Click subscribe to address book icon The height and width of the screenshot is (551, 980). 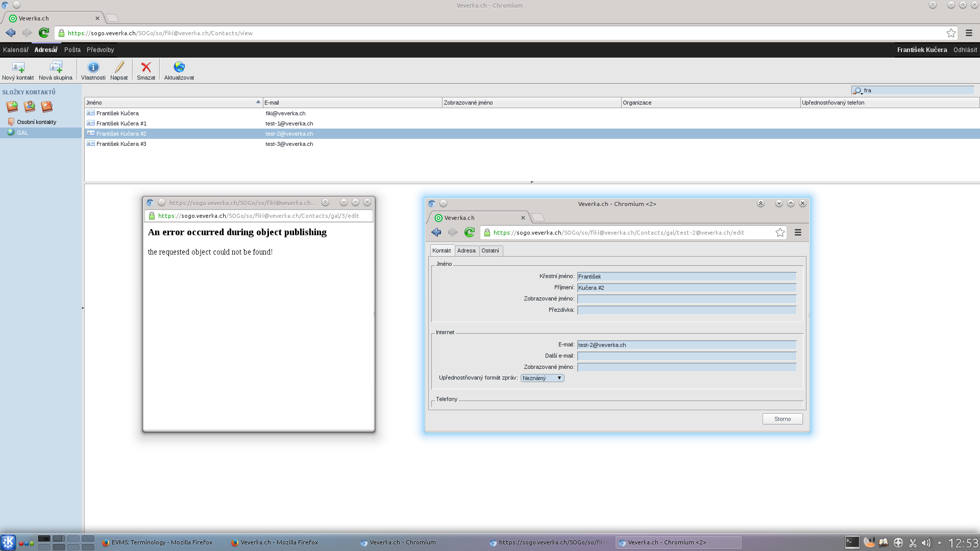(x=30, y=107)
